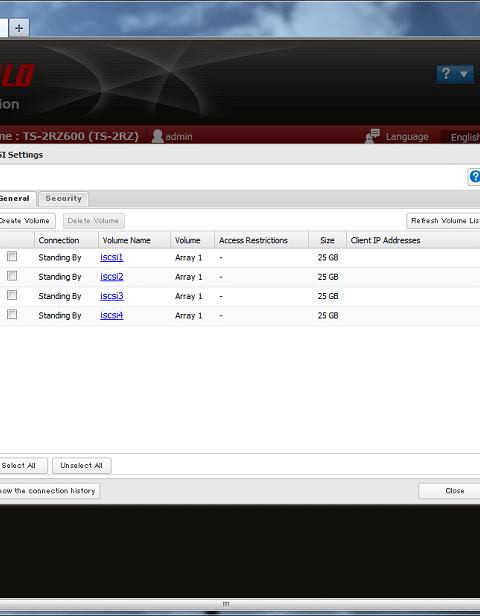
Task: Close the iSCSI Settings dialog
Action: point(449,491)
